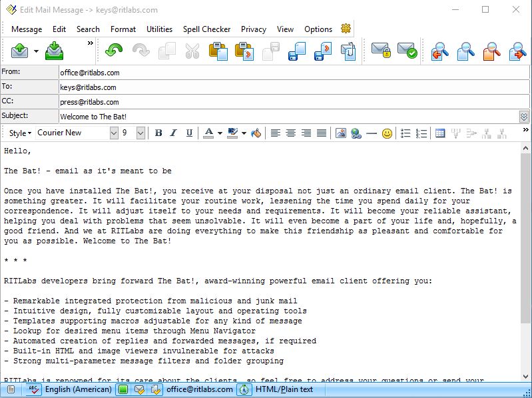Open the send options dropdown arrow
532x398 pixels.
point(37,51)
